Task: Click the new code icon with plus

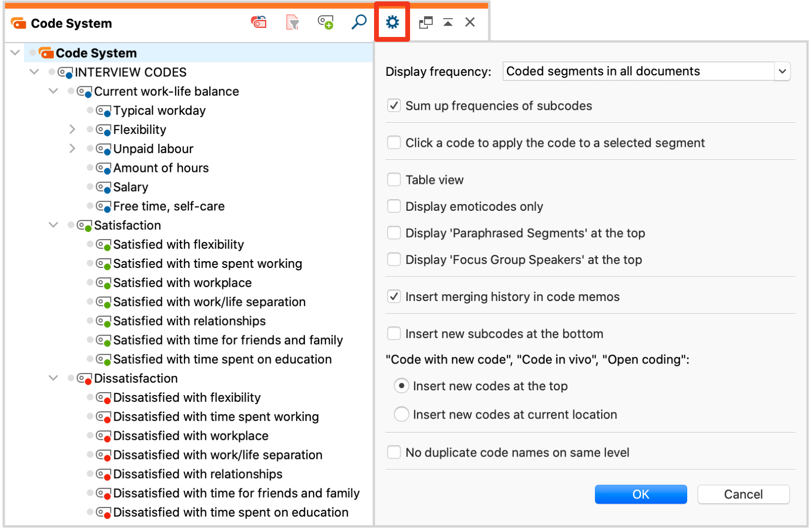Action: [x=326, y=22]
